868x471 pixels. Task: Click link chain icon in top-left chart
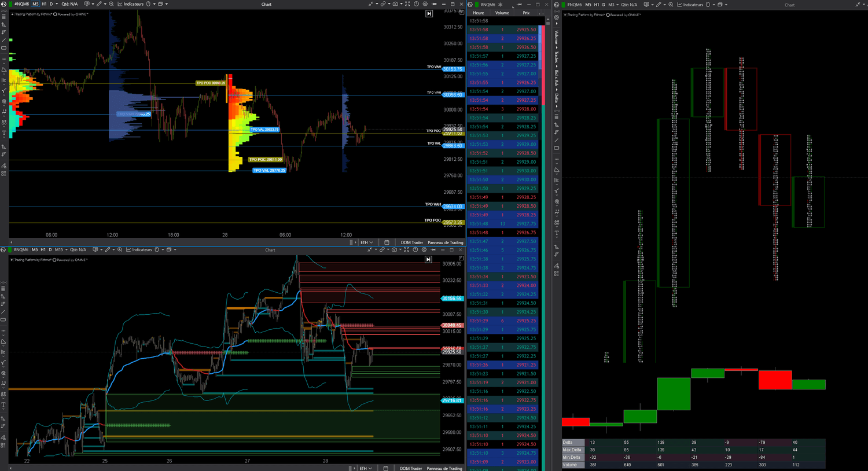click(383, 4)
